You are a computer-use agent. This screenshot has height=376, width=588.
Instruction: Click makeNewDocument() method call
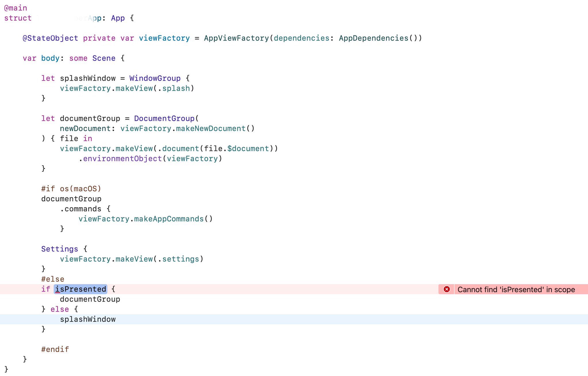click(215, 128)
